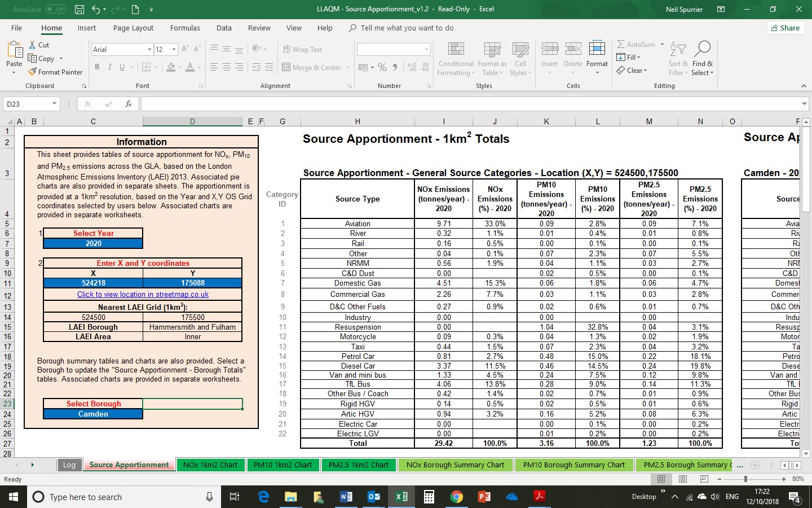Select the PM10 Borough Summary Chart sheet

point(573,465)
